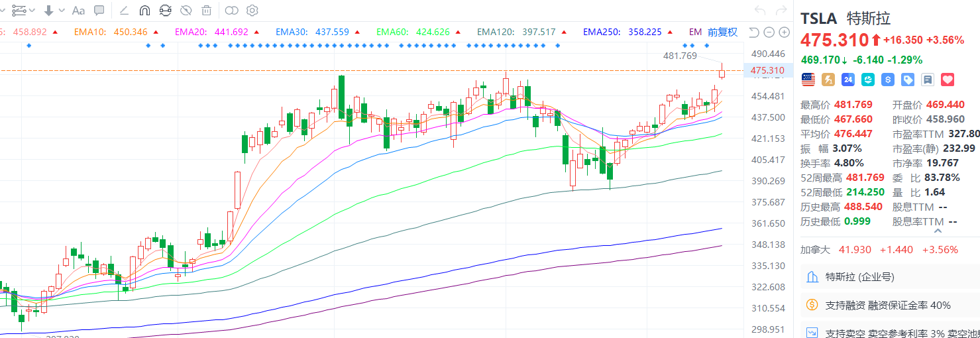The width and height of the screenshot is (980, 338).
Task: Collapse the quote details chevron
Action: tap(938, 231)
